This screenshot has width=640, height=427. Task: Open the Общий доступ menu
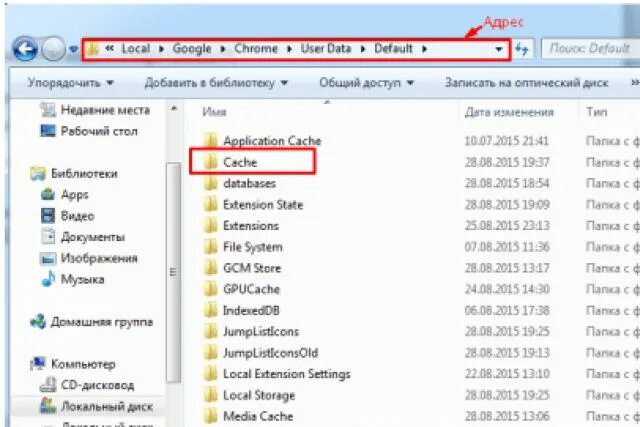[x=367, y=83]
